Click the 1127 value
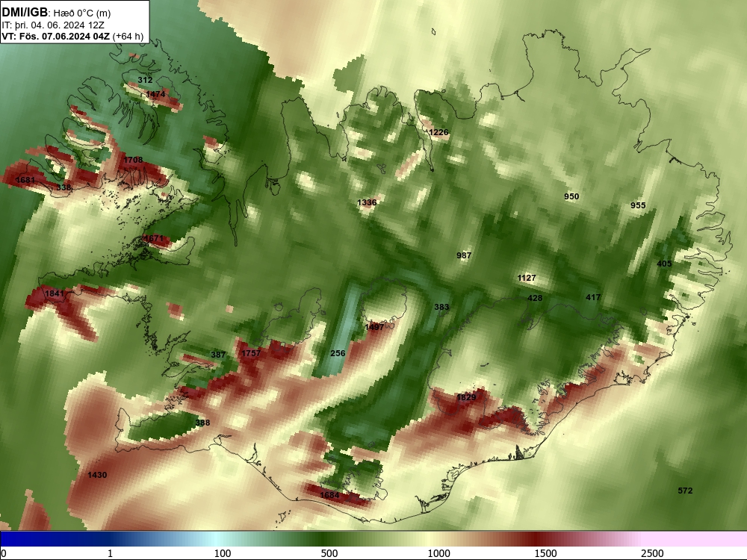The width and height of the screenshot is (747, 560). click(x=527, y=278)
